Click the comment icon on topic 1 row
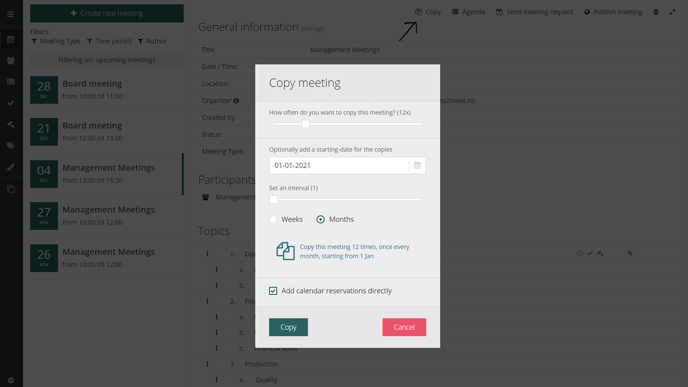Screen dimensions: 688x387 coord(580,253)
